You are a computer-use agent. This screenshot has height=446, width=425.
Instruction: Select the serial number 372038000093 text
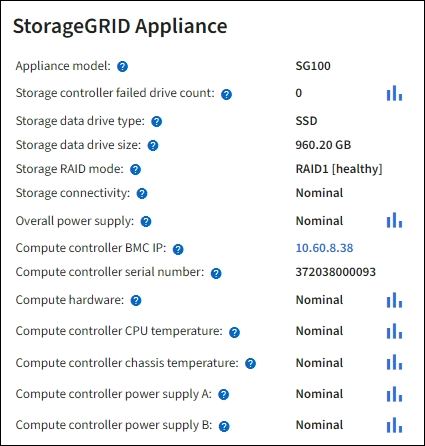tap(336, 272)
